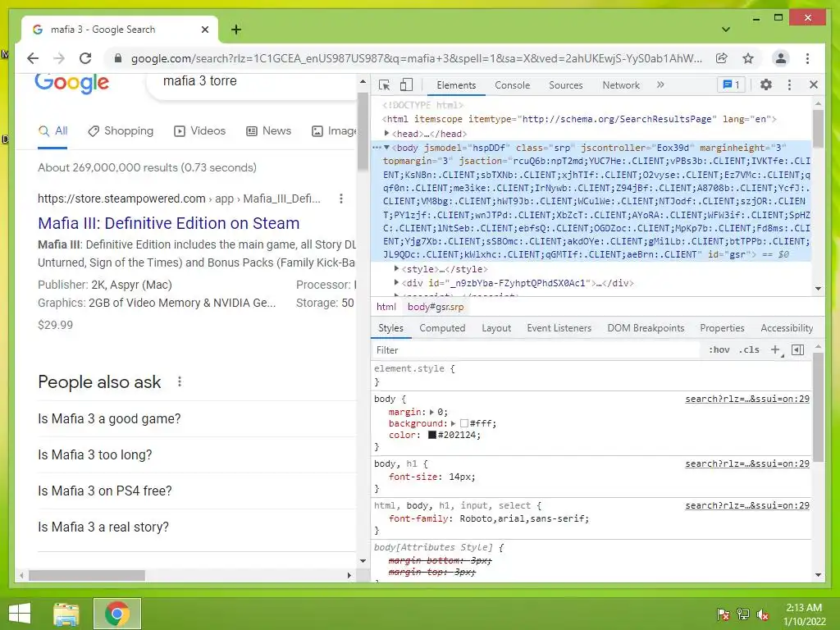Screen dimensions: 840x630
Task: Open the tab search chevron
Action: [x=726, y=30]
